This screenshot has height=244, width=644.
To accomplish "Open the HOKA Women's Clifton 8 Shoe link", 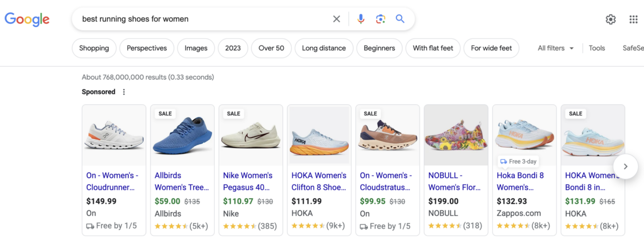I will click(x=319, y=181).
